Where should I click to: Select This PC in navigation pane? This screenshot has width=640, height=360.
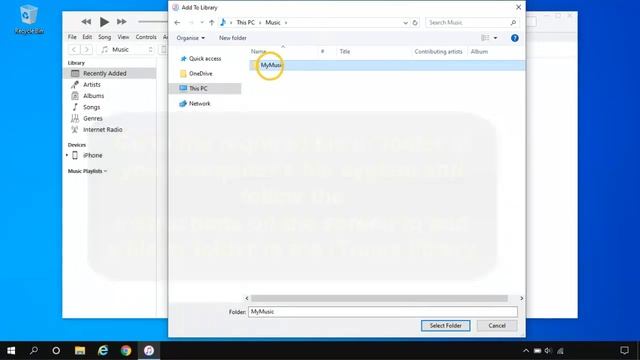click(205, 89)
